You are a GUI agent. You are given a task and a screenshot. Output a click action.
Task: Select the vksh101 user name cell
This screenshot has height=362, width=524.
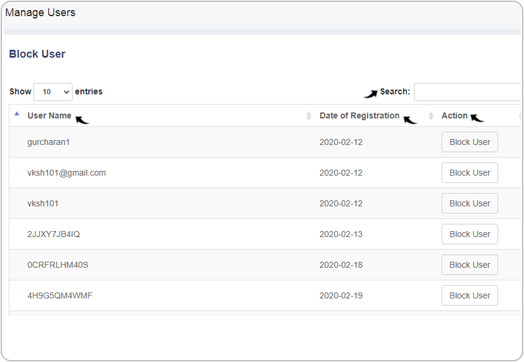tap(43, 204)
